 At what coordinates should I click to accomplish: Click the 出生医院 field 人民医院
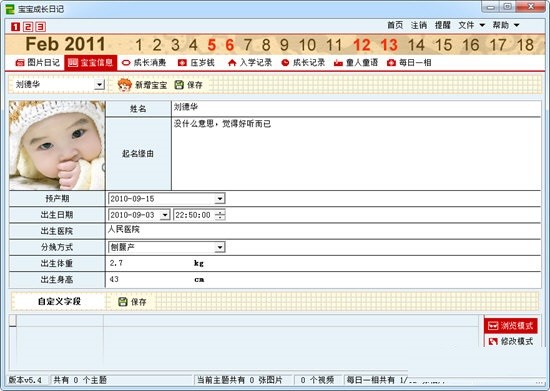pyautogui.click(x=323, y=231)
